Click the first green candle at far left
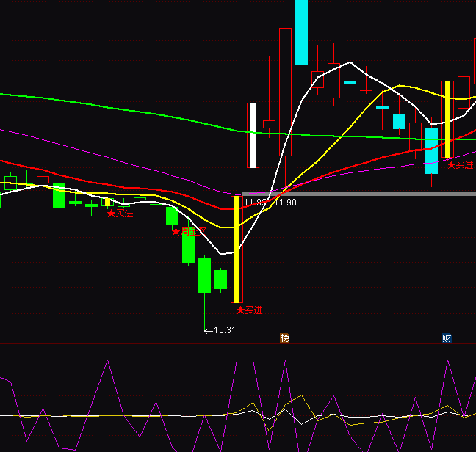476x452 pixels. pos(59,196)
